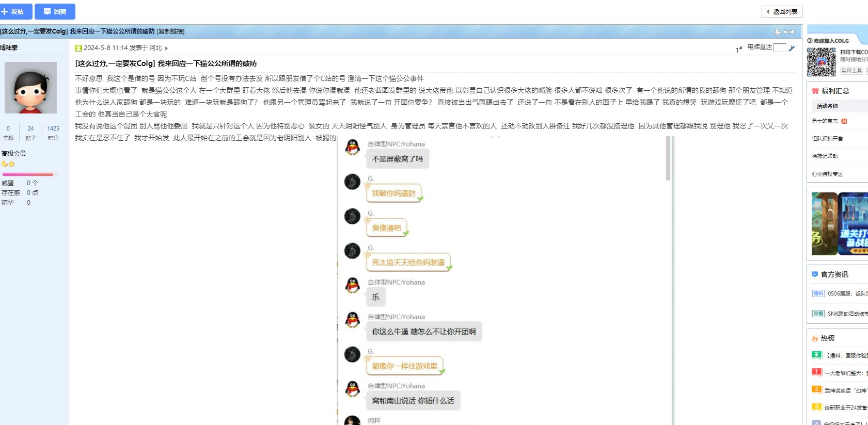Click the poster's cartoon avatar
868x425 pixels.
(x=30, y=88)
